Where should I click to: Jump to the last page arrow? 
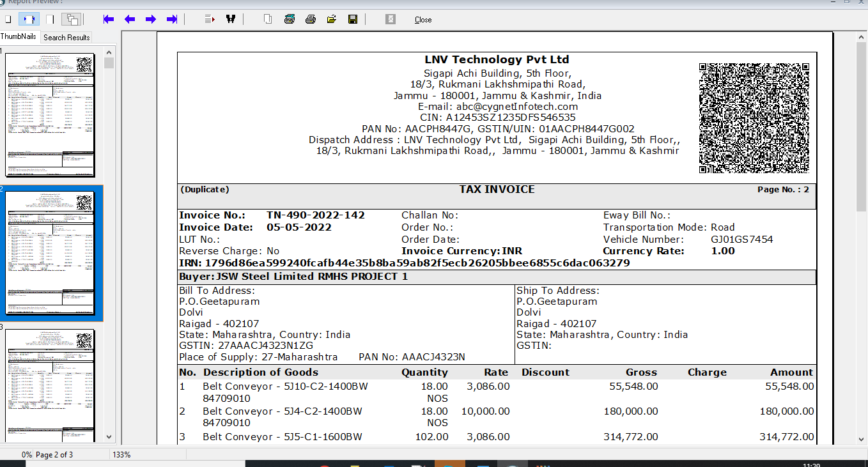[x=172, y=19]
